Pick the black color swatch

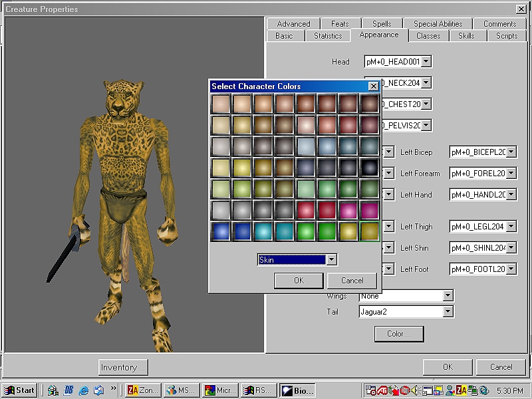click(x=369, y=168)
